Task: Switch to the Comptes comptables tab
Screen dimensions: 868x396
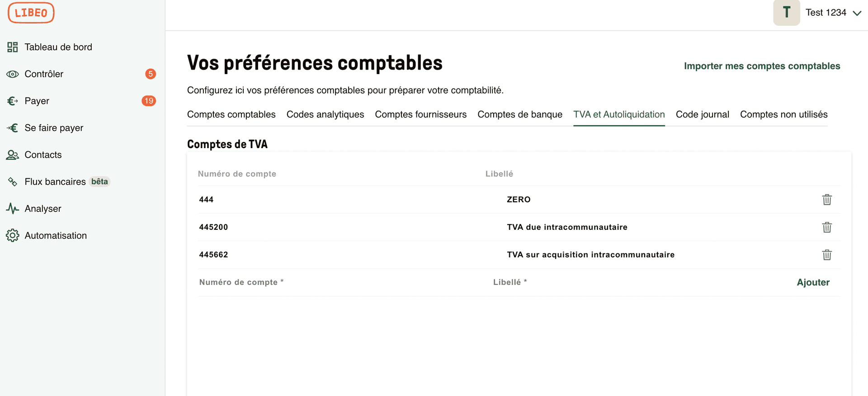Action: 231,114
